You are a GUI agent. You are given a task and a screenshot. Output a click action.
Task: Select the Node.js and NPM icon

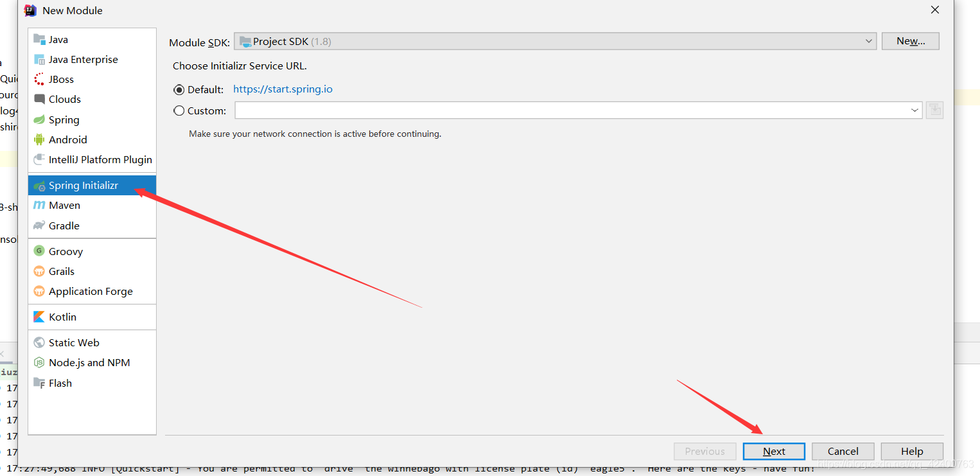click(x=40, y=362)
